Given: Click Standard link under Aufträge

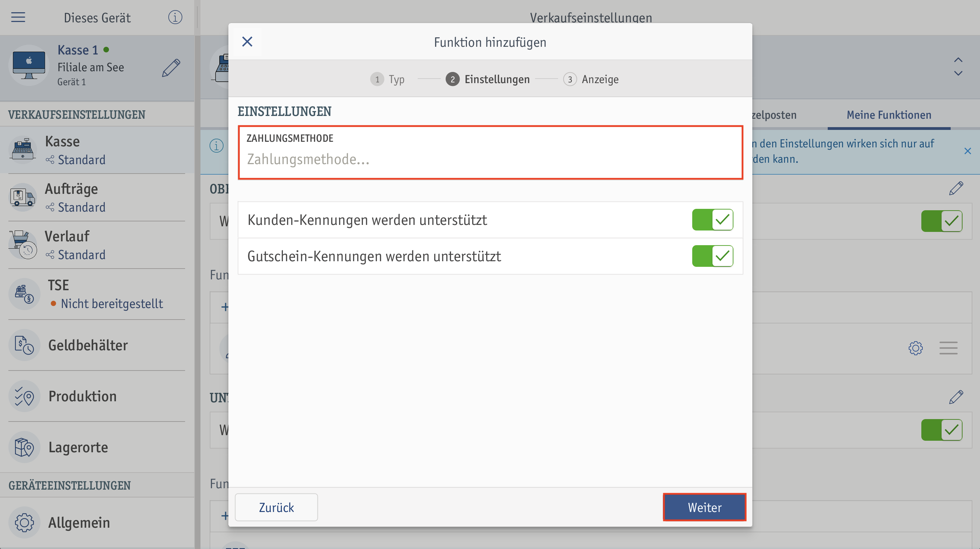Looking at the screenshot, I should (x=81, y=207).
